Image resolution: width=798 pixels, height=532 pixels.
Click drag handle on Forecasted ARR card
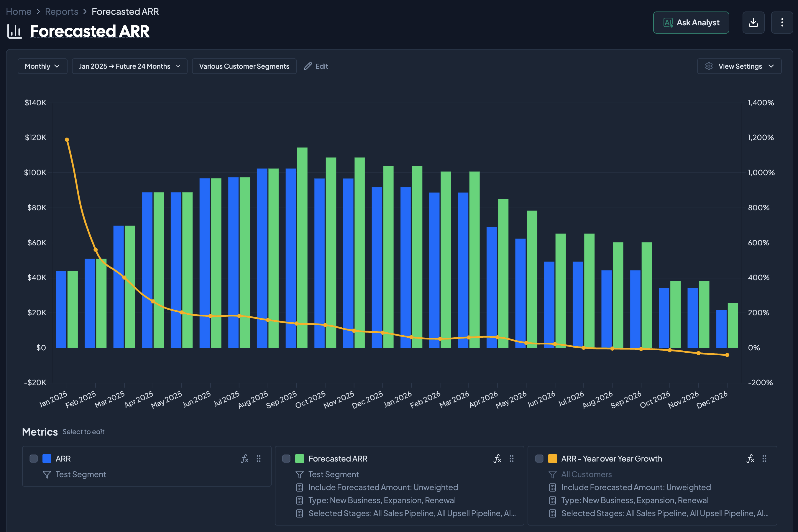tap(512, 459)
